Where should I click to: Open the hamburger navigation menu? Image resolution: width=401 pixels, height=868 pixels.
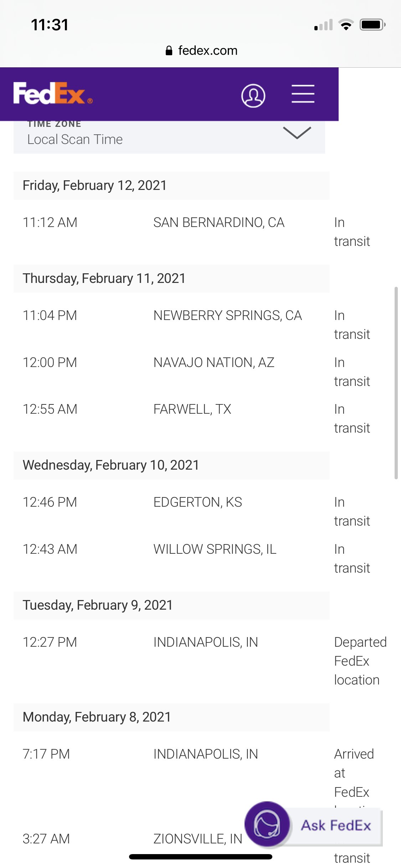click(303, 94)
